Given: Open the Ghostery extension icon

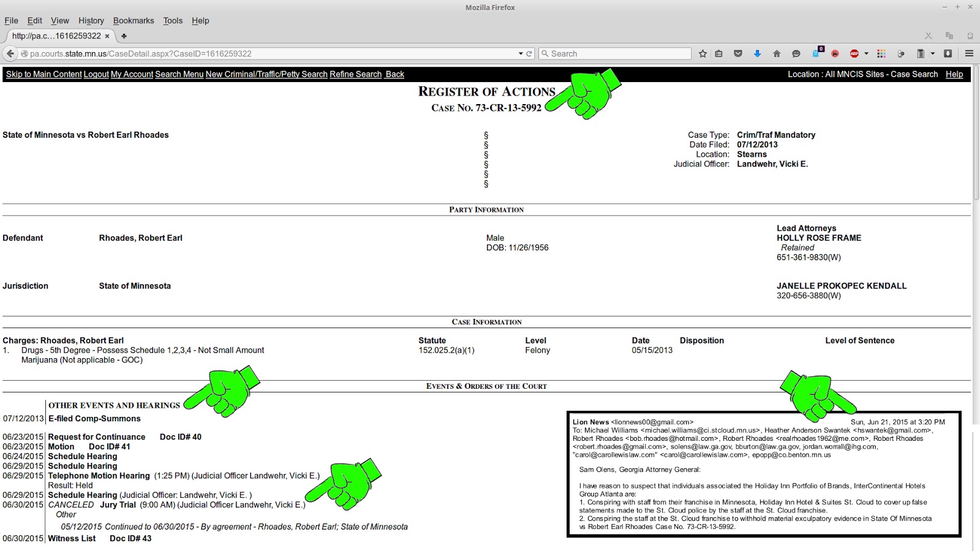Looking at the screenshot, I should 816,53.
